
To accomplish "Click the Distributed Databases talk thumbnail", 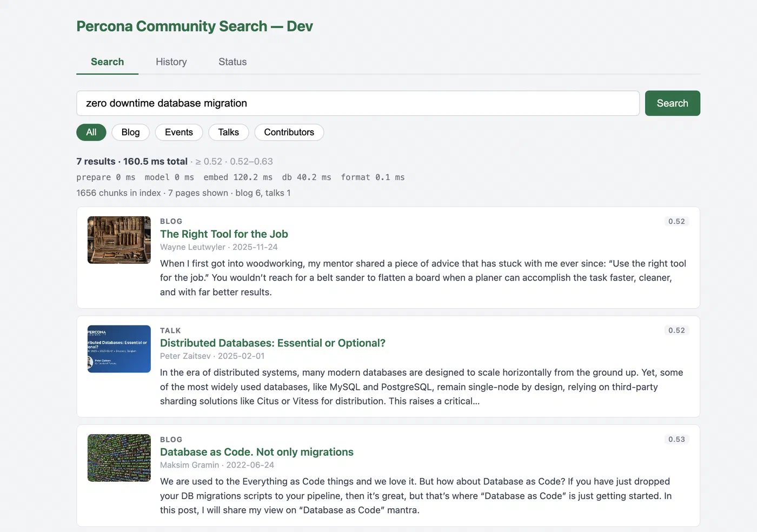I will click(x=119, y=349).
